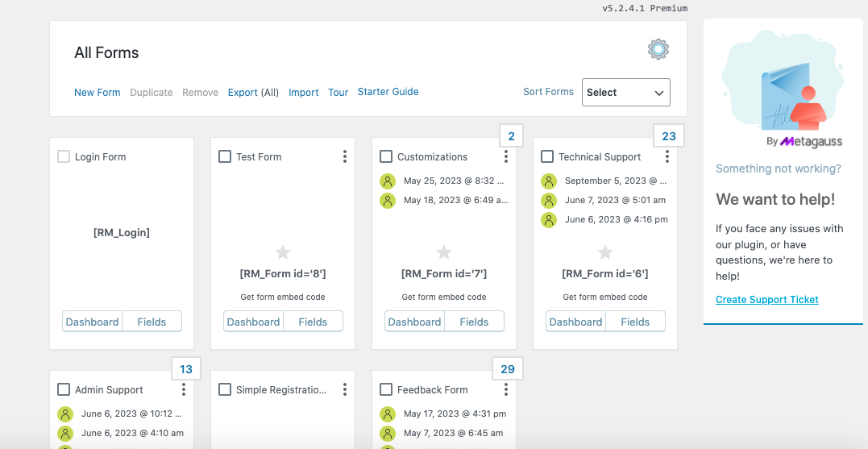Open three-dot menu on Test Form card
This screenshot has width=868, height=449.
tap(345, 156)
